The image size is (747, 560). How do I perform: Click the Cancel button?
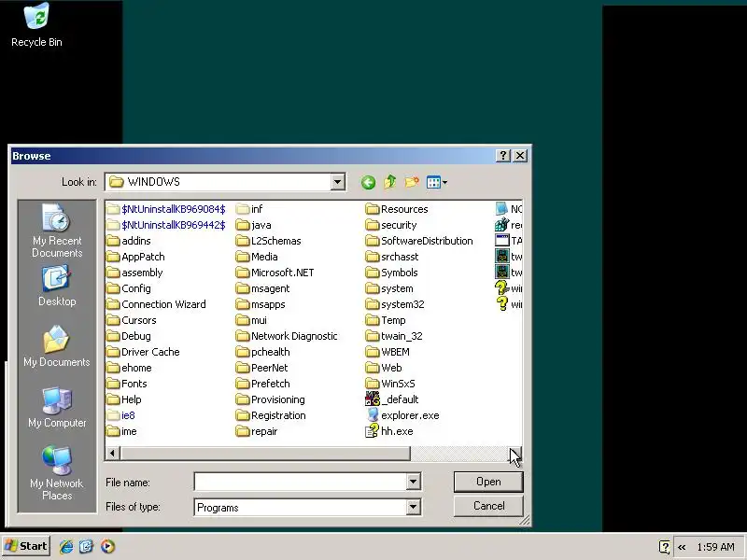click(488, 506)
